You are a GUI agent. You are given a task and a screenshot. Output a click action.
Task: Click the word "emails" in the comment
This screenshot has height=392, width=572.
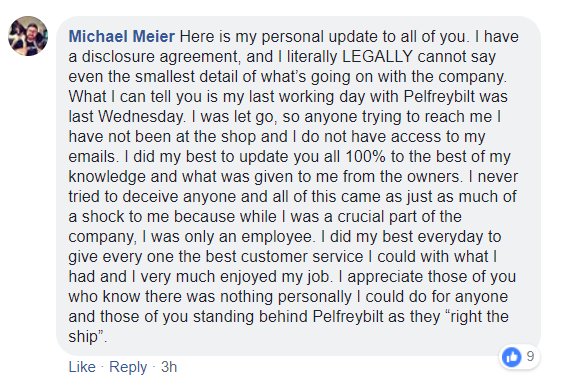click(x=92, y=156)
